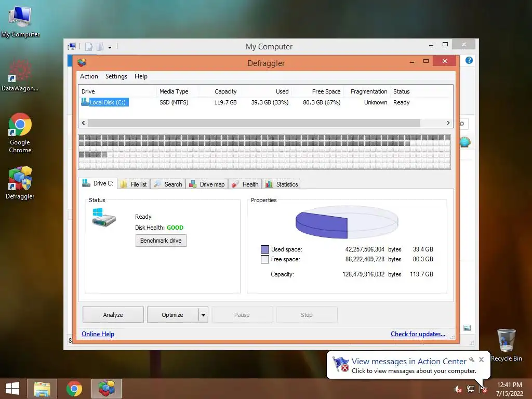Click the View messages in Action Center notification
Viewport: 532px width, 399px height.
coord(408,365)
